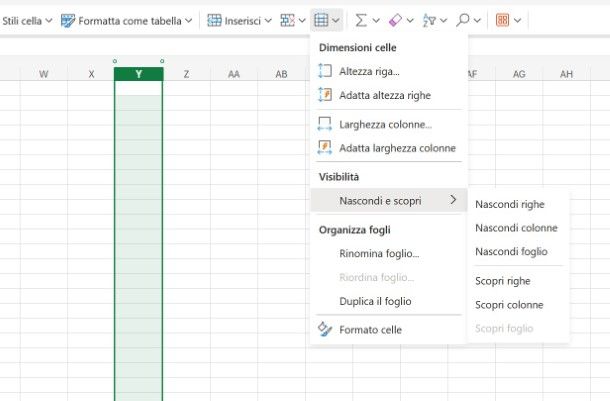The height and width of the screenshot is (401, 610).
Task: Select column Z header
Action: tap(186, 74)
